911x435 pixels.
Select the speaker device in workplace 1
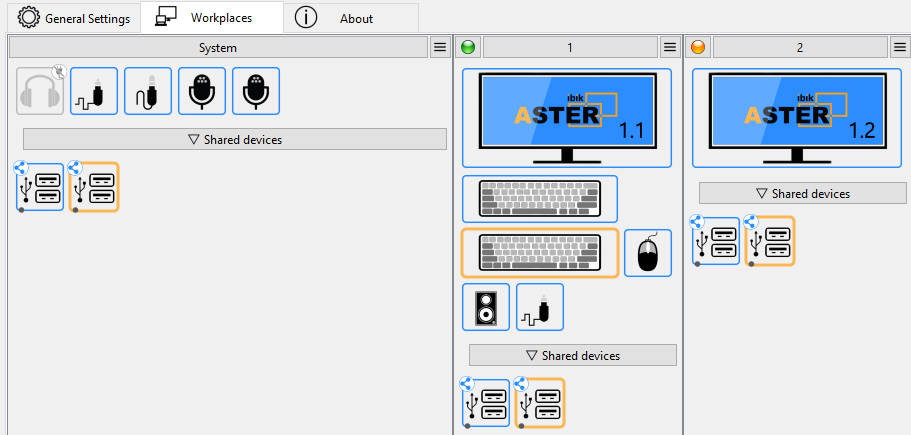point(486,307)
